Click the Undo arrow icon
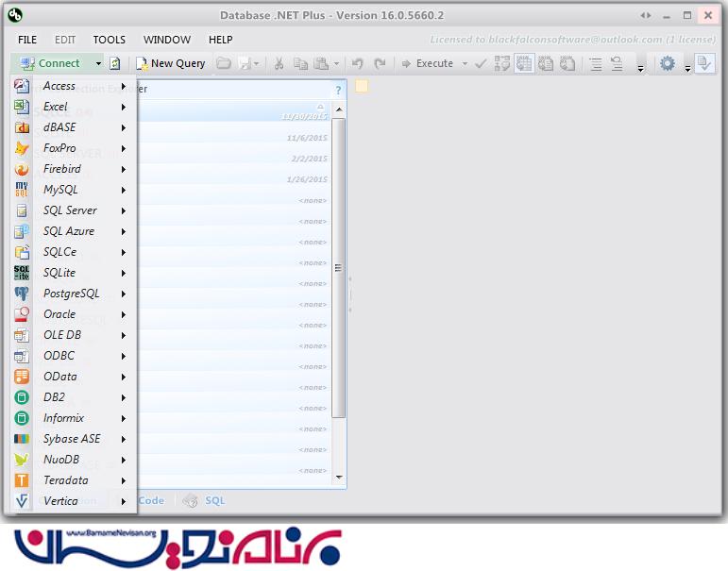Image resolution: width=728 pixels, height=571 pixels. point(357,63)
